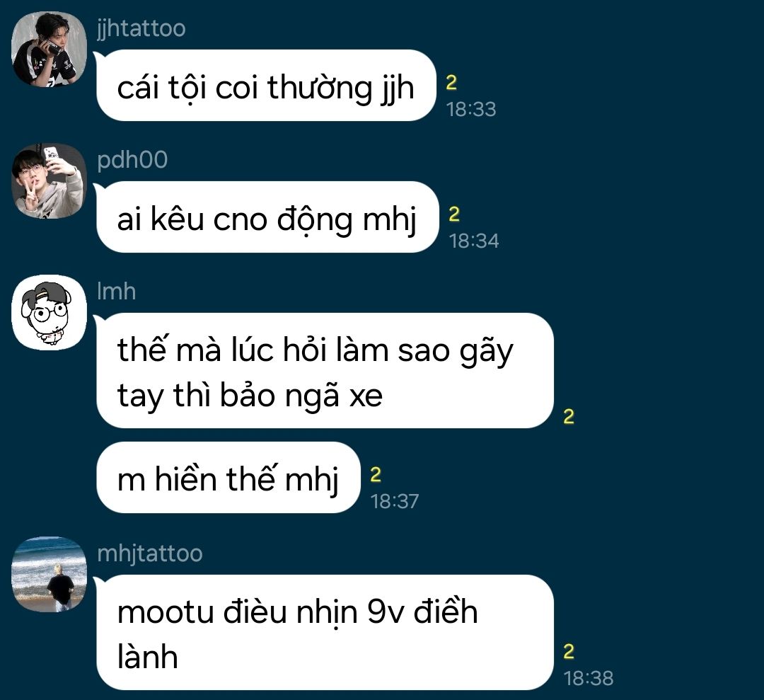Click the 18:37 timestamp
The width and height of the screenshot is (764, 700).
coord(395,501)
